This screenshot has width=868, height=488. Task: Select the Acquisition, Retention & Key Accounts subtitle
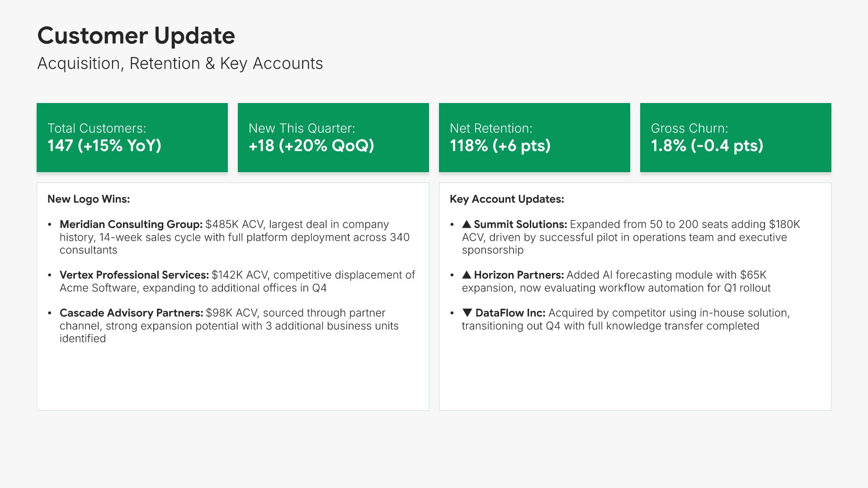point(180,64)
